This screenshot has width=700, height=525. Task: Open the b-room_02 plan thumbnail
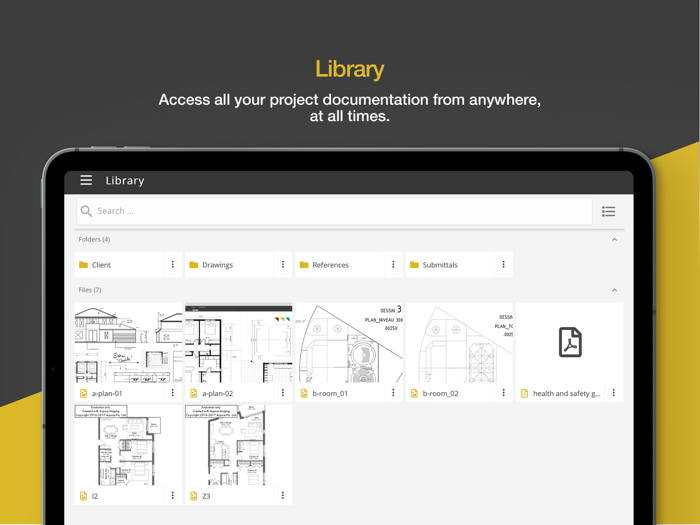(459, 343)
